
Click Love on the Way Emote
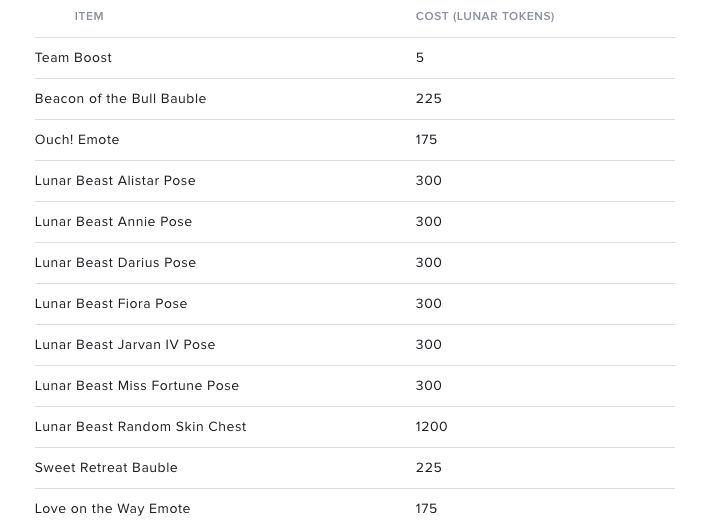point(112,509)
